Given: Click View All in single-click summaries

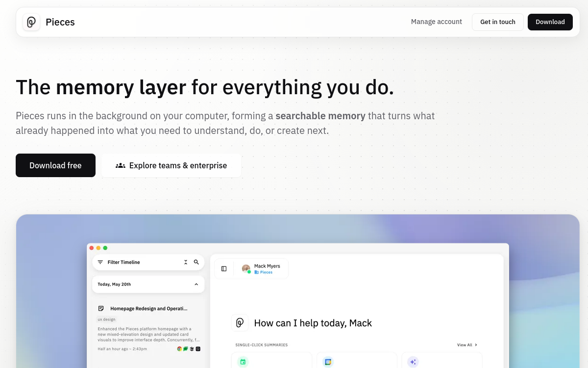Looking at the screenshot, I should coord(467,345).
